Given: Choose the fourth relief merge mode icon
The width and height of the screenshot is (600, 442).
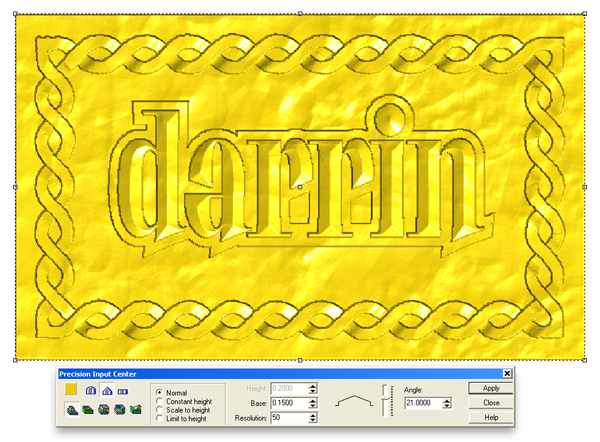Looking at the screenshot, I should pyautogui.click(x=120, y=410).
